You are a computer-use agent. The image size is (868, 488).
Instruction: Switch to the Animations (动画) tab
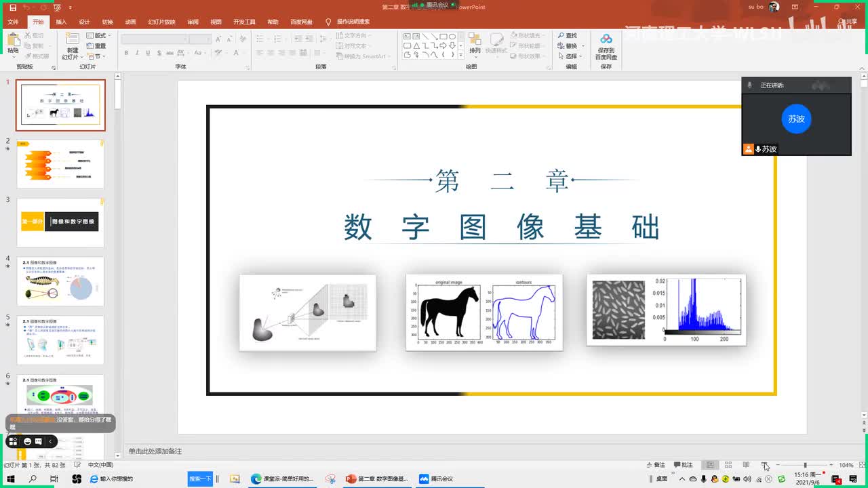(130, 22)
